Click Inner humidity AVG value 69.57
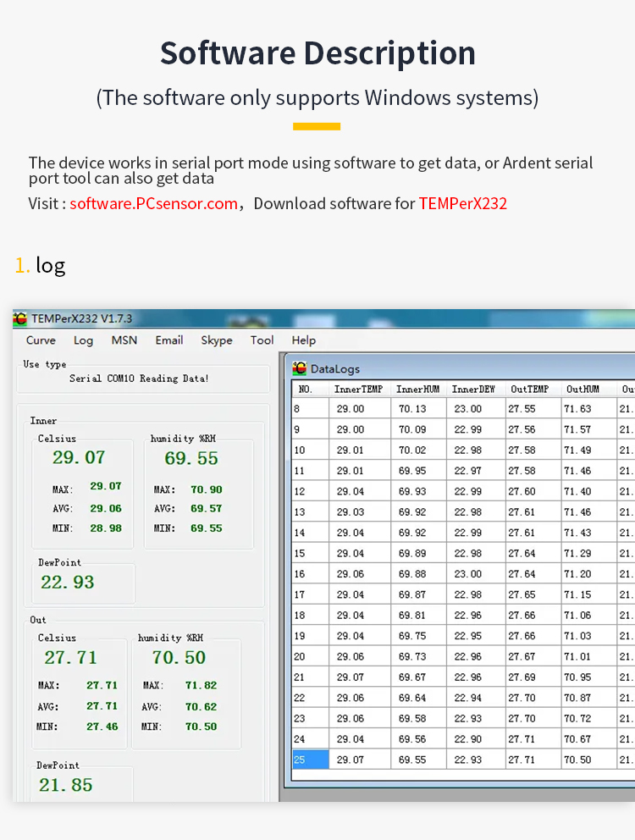 [x=207, y=508]
